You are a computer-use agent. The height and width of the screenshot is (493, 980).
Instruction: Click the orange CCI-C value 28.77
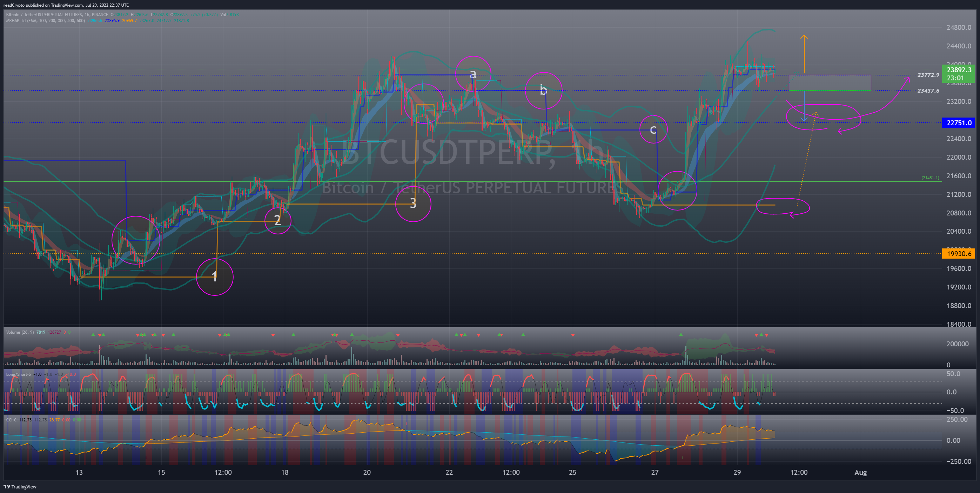54,420
